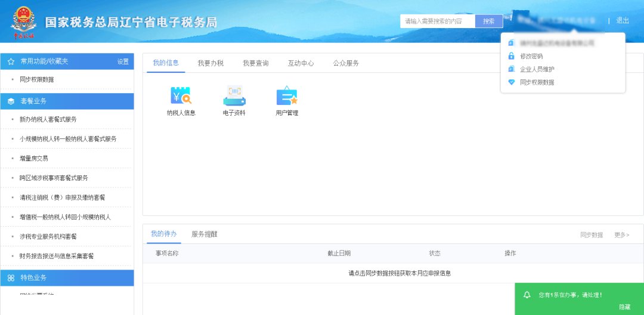644x315 pixels.
Task: Switch to the 我要办税 tab
Action: (x=210, y=63)
